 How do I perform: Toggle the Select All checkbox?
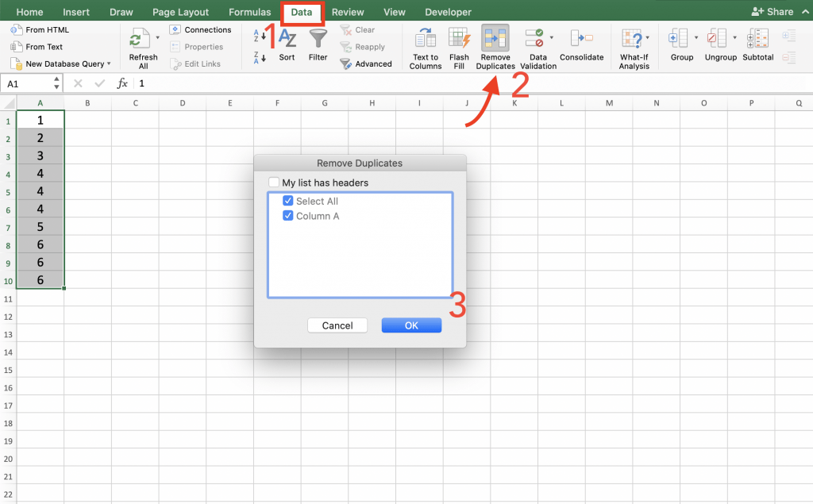coord(288,201)
